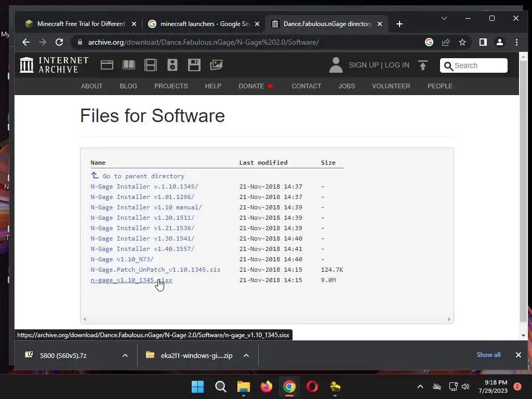532x399 pixels.
Task: Open Firefox from the taskbar
Action: (x=267, y=387)
